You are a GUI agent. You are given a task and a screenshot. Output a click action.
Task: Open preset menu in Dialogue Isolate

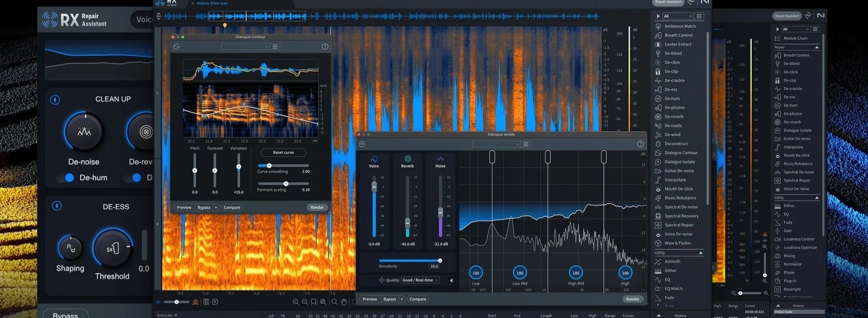[526, 144]
